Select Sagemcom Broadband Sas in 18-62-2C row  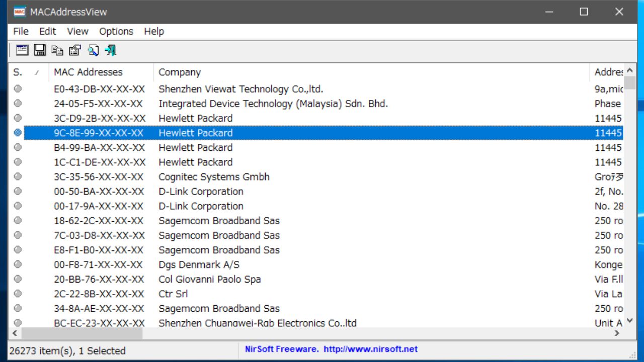click(x=219, y=220)
